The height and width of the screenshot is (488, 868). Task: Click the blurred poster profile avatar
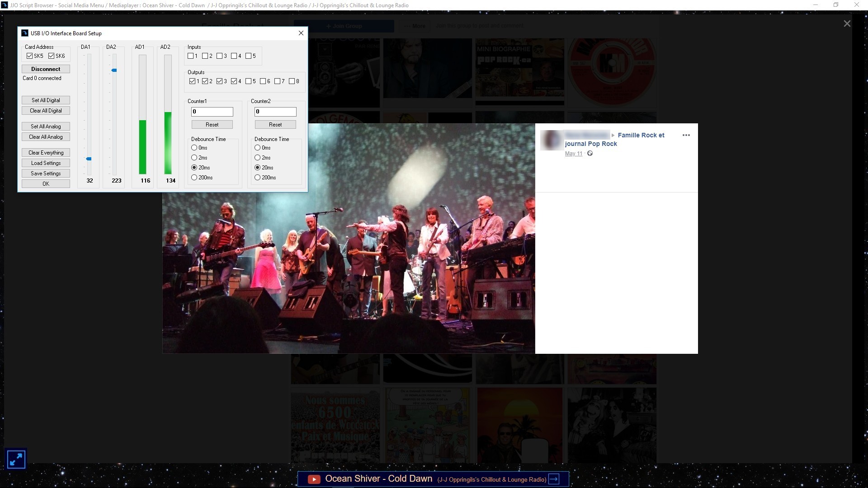click(x=552, y=140)
